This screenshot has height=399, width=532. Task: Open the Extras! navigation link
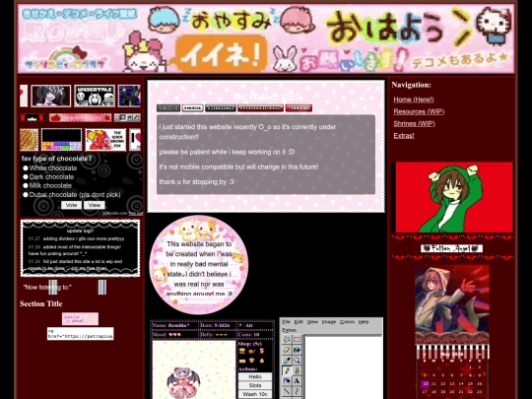(x=404, y=135)
